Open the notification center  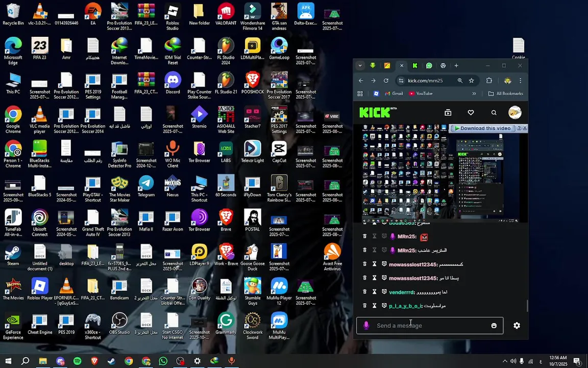click(577, 361)
